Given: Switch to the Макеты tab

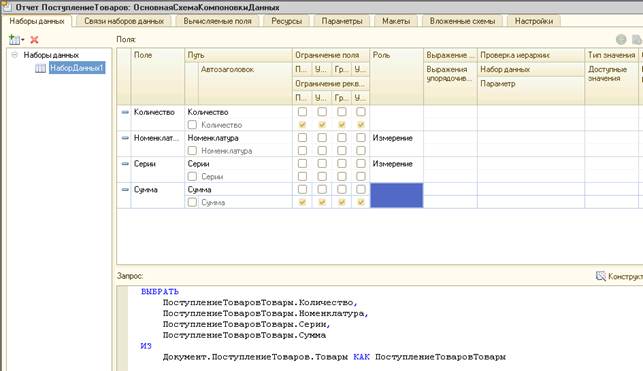Looking at the screenshot, I should tap(396, 21).
